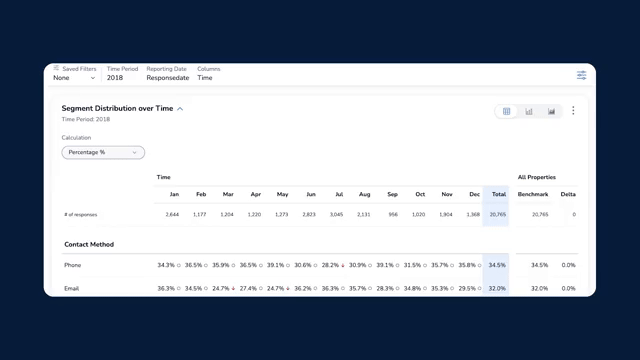640x360 pixels.
Task: Switch to table view icon
Action: pyautogui.click(x=507, y=111)
